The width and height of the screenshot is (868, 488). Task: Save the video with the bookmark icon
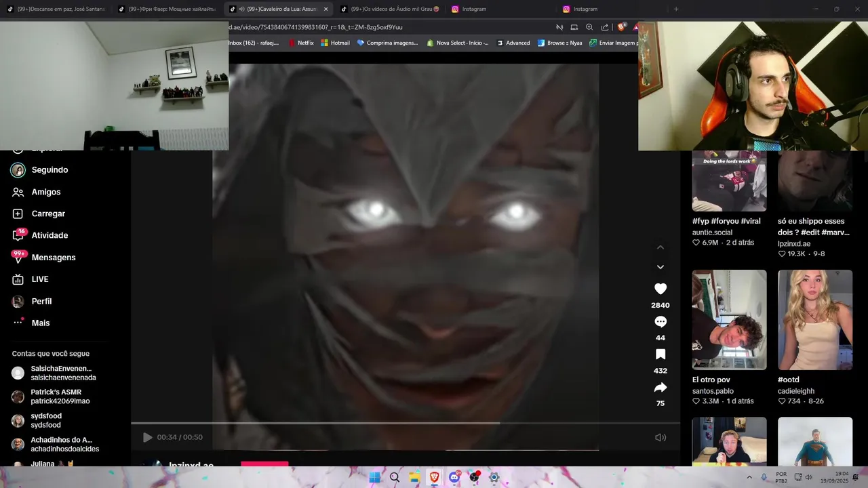pos(660,354)
